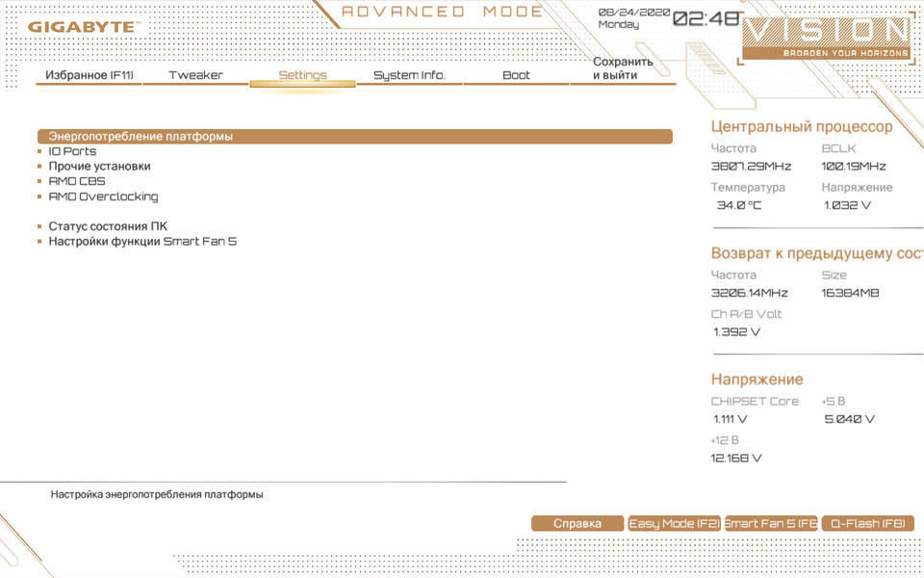Click BCLK value 100.19MHz

pyautogui.click(x=854, y=167)
